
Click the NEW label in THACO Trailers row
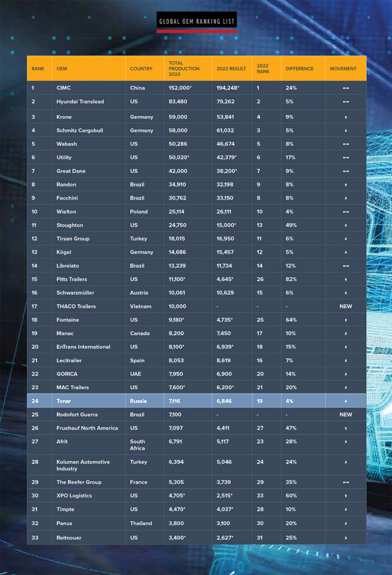pos(345,306)
